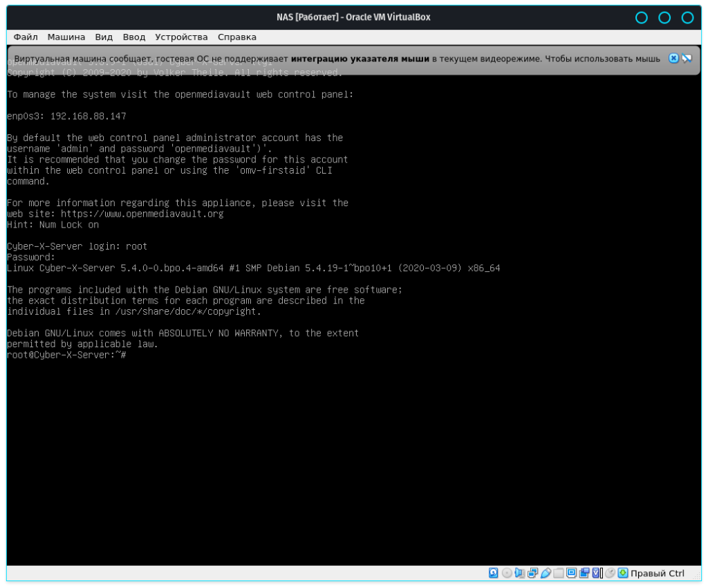Open the audio settings status icon
This screenshot has width=708, height=588.
pos(520,573)
